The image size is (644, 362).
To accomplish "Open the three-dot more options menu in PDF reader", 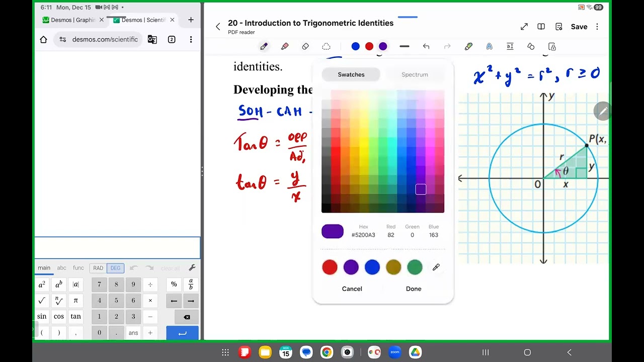I will coord(597,27).
